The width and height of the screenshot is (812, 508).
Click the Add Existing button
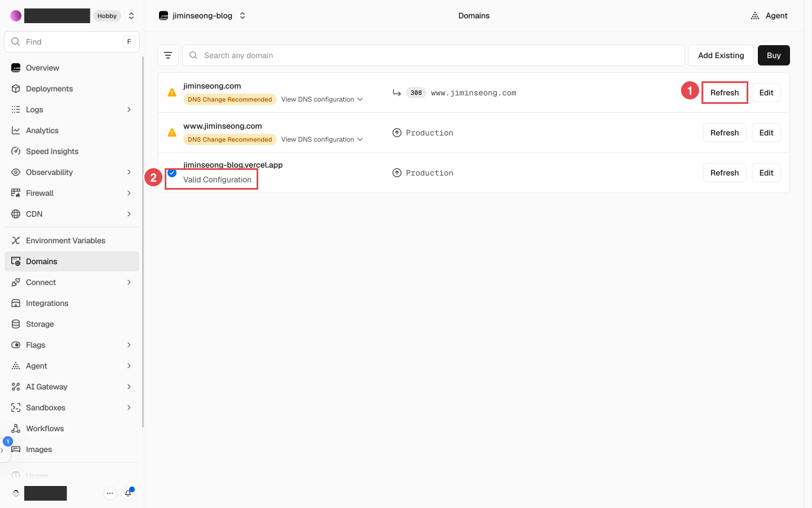pos(721,55)
